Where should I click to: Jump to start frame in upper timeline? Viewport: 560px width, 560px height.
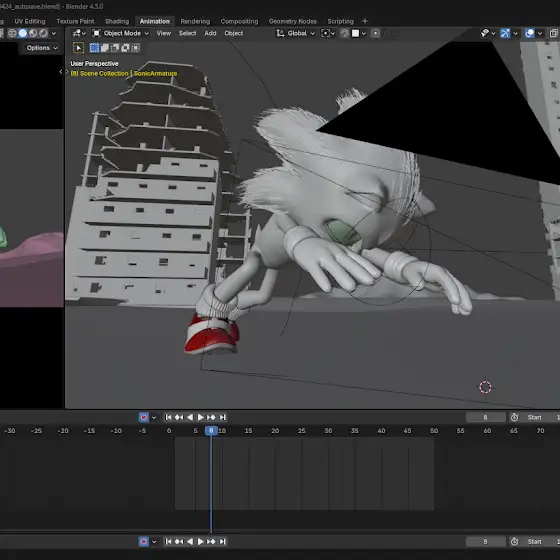168,417
